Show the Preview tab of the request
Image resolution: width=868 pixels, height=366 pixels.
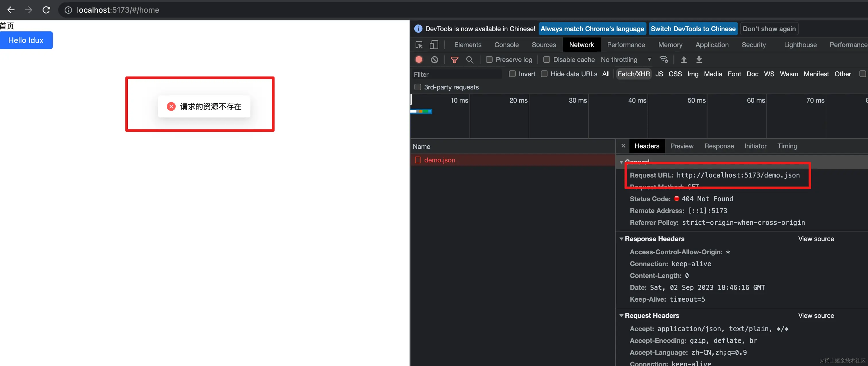point(682,146)
